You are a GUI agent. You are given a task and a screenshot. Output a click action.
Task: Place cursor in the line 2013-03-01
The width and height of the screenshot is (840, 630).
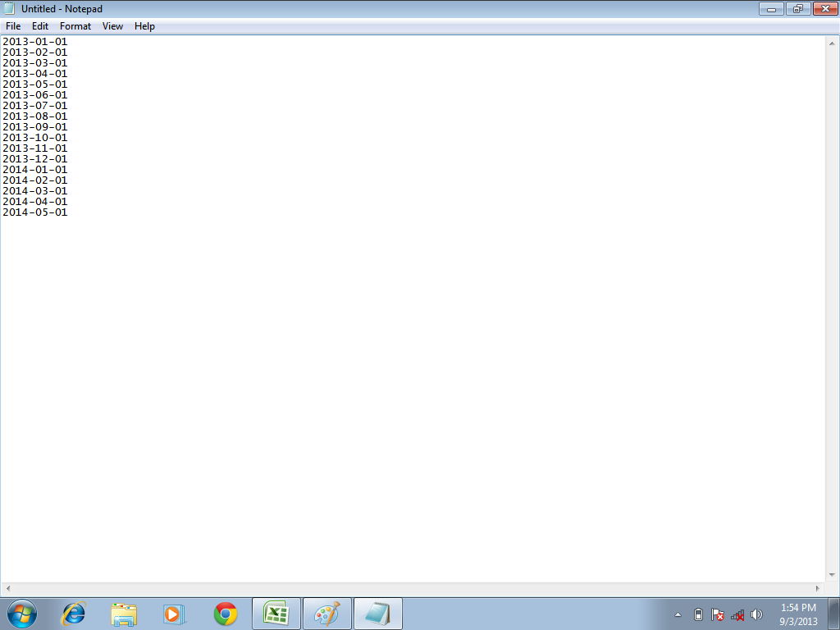pos(35,63)
